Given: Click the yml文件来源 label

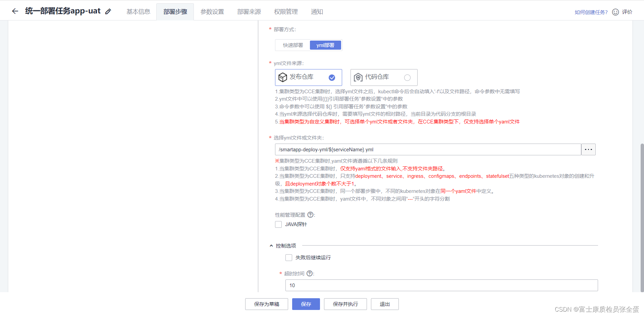Looking at the screenshot, I should (288, 63).
